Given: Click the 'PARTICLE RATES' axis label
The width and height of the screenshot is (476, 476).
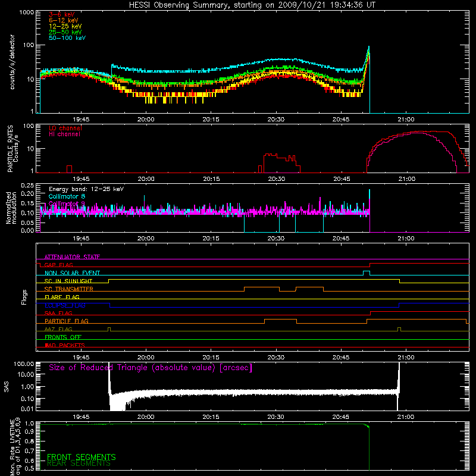Looking at the screenshot, I should pyautogui.click(x=10, y=149).
